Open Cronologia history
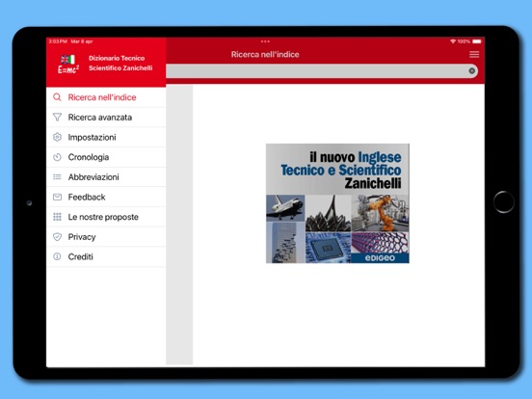This screenshot has width=532, height=399. pyautogui.click(x=106, y=157)
